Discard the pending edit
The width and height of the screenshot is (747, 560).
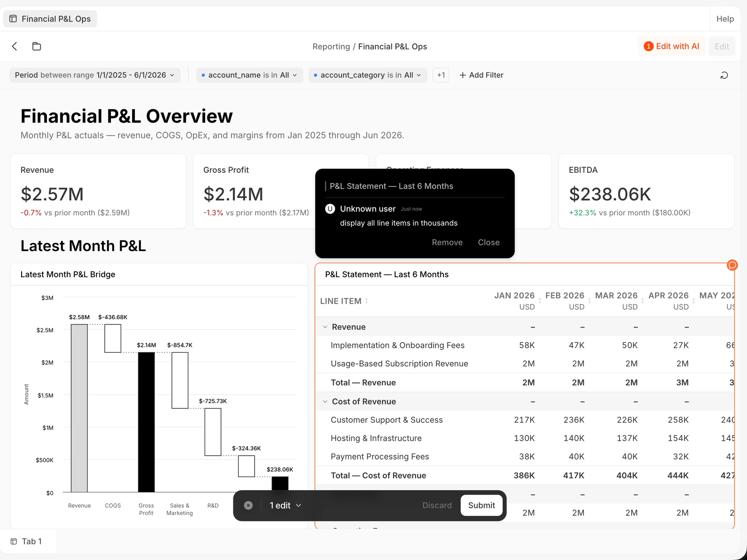pos(437,505)
